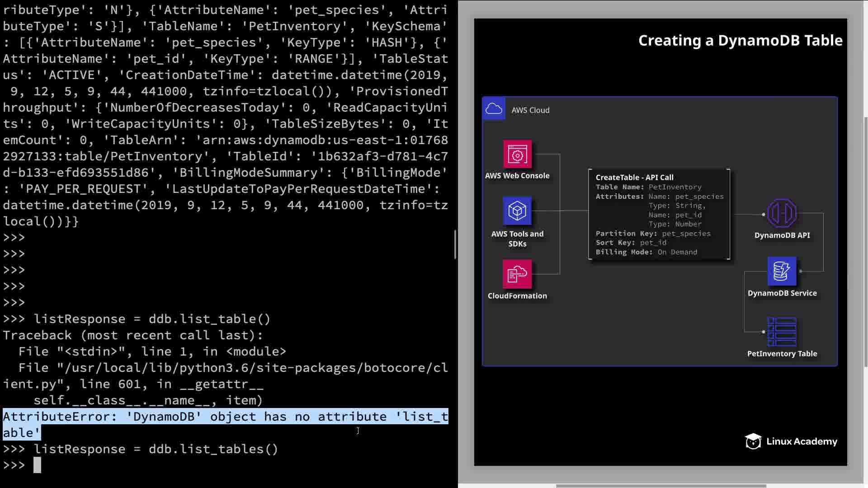The image size is (868, 488).
Task: Click the AWS Cloud icon
Action: click(x=494, y=109)
